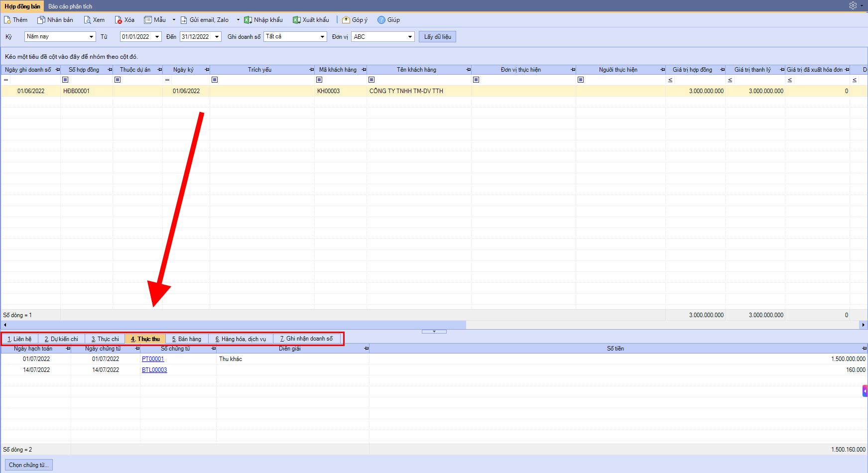Click the equals operator under Ngày ghi doanh số
The image size is (868, 473).
tap(6, 80)
